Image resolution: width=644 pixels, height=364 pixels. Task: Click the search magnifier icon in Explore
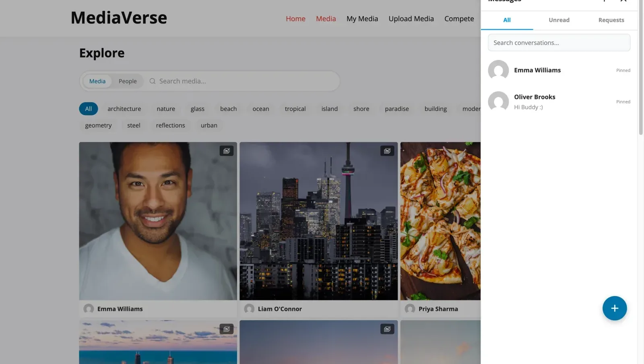coord(153,81)
